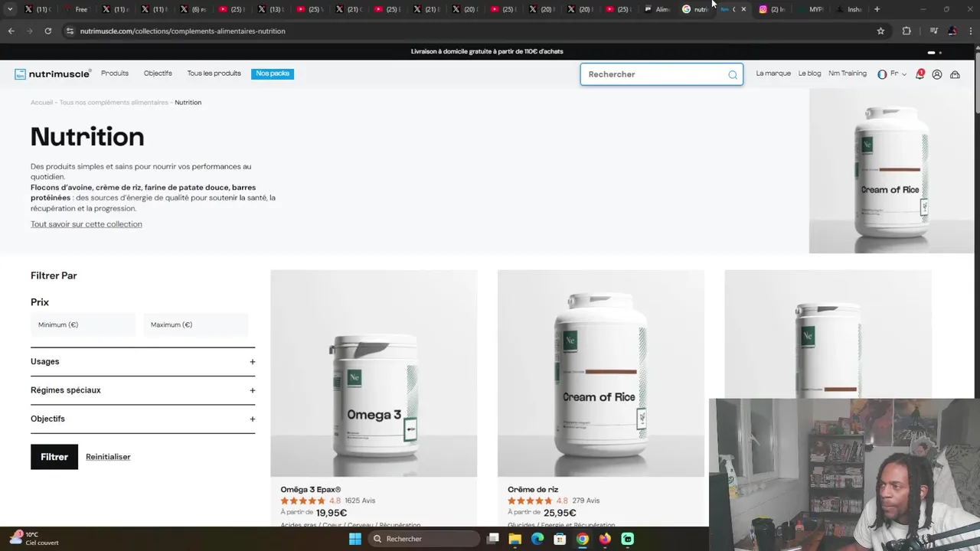Open Le blog link
Image resolution: width=980 pixels, height=551 pixels.
click(x=809, y=73)
